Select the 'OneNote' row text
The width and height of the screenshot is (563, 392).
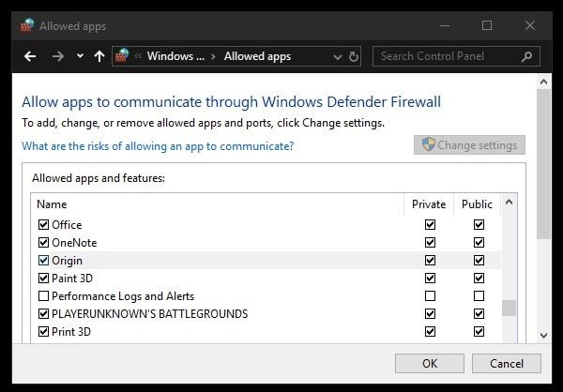point(74,243)
